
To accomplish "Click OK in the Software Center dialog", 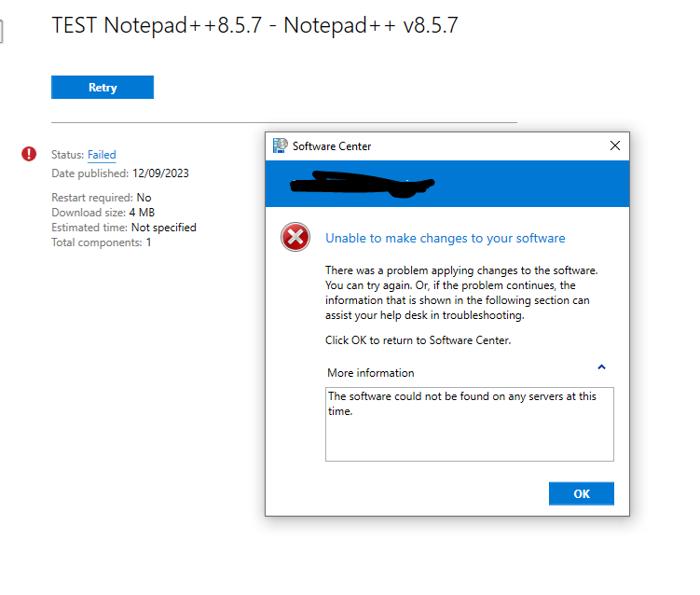I will pyautogui.click(x=582, y=493).
